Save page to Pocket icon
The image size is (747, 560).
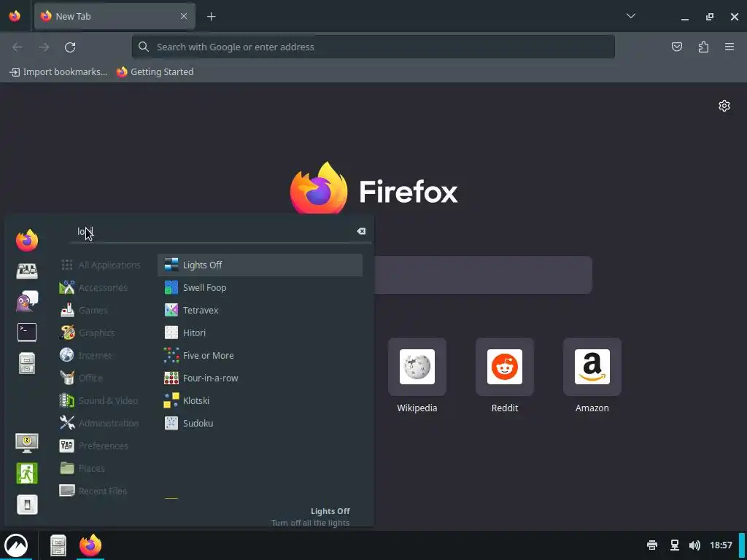click(x=677, y=47)
